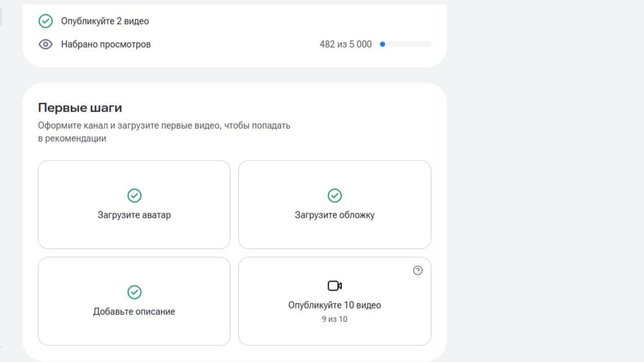This screenshot has height=362, width=644.
Task: Click the "9 из 10" progress text
Action: [x=335, y=319]
